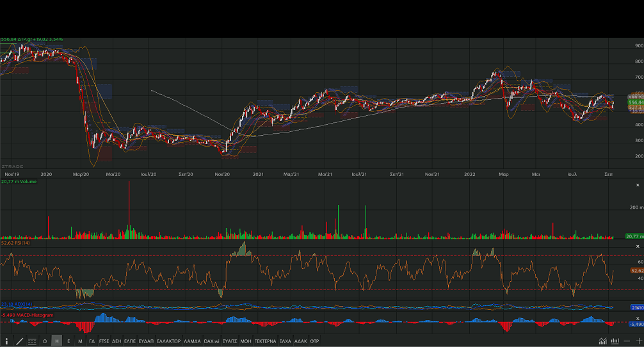Click the info icon in bottom toolbar
644x347 pixels.
[7, 341]
